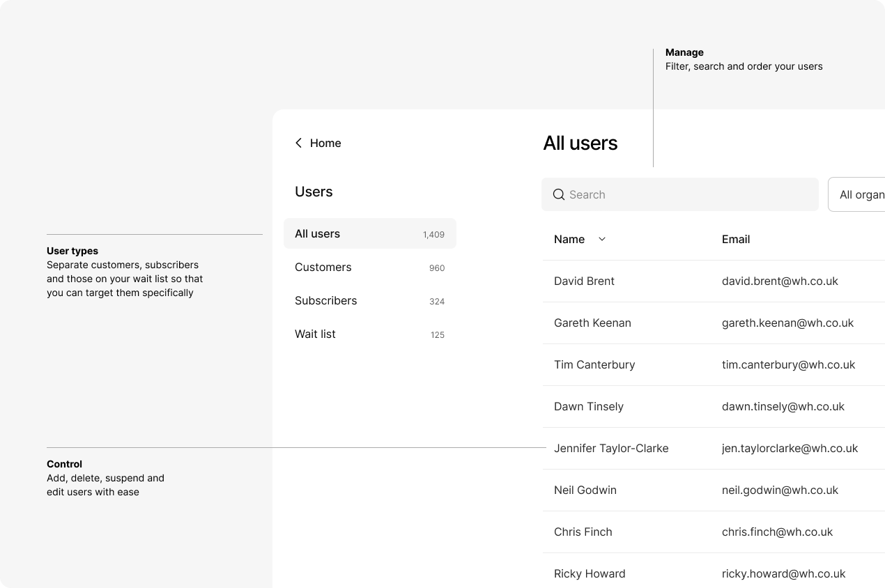Screen dimensions: 885x588
Task: Sort by the Name column chevron
Action: [x=602, y=239]
